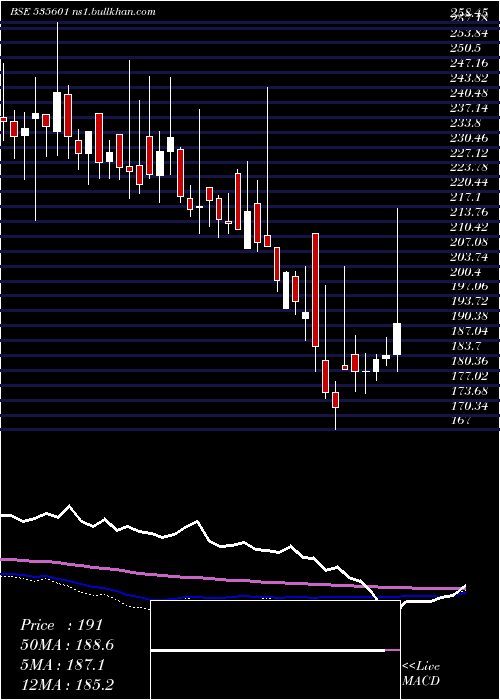Click the 247.16 price axis label
Viewport: 500px width, 700px height.
click(468, 63)
